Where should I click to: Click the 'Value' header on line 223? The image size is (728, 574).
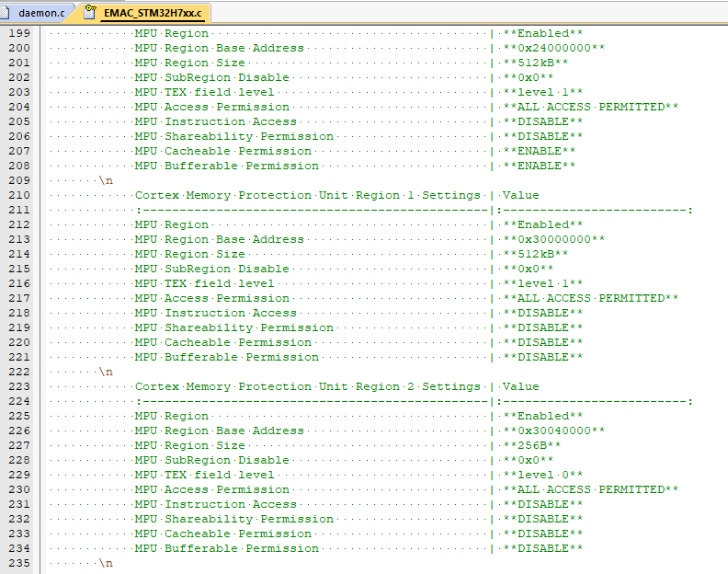click(x=520, y=386)
